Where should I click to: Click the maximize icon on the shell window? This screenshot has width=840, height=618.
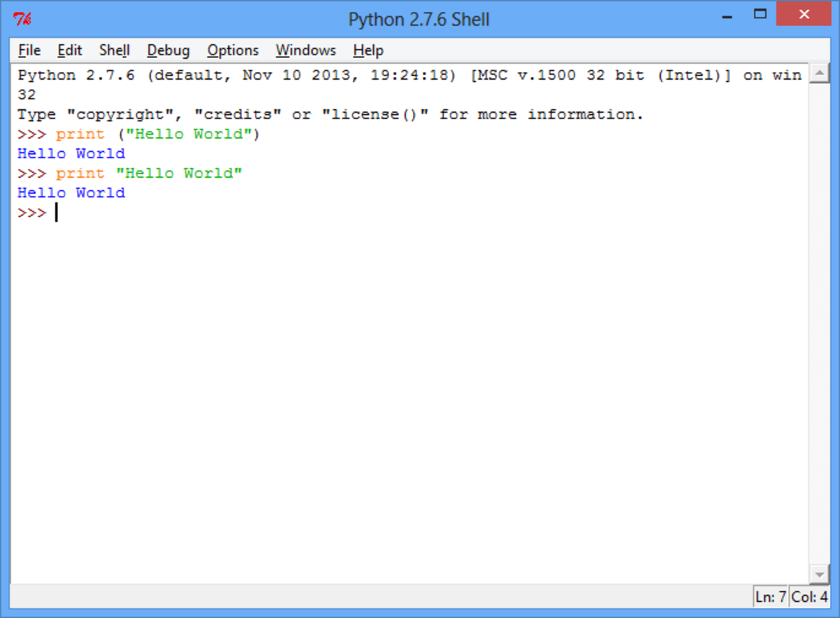tap(760, 14)
